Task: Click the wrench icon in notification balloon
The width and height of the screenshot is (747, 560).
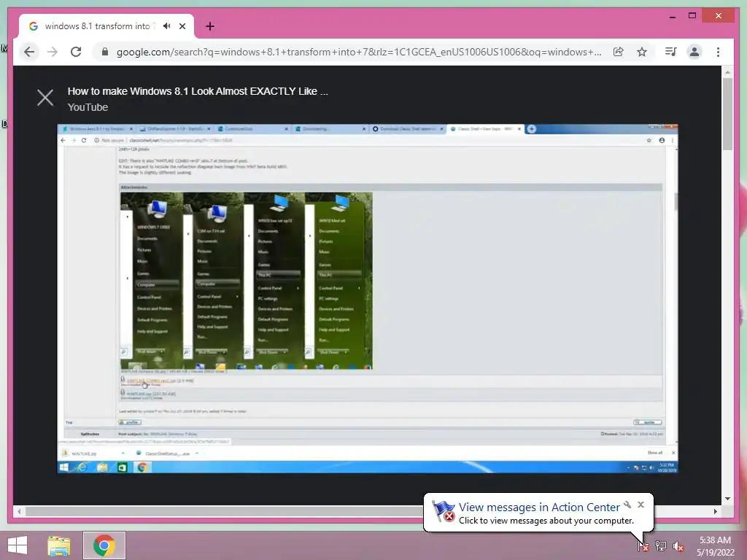Action: click(x=627, y=505)
